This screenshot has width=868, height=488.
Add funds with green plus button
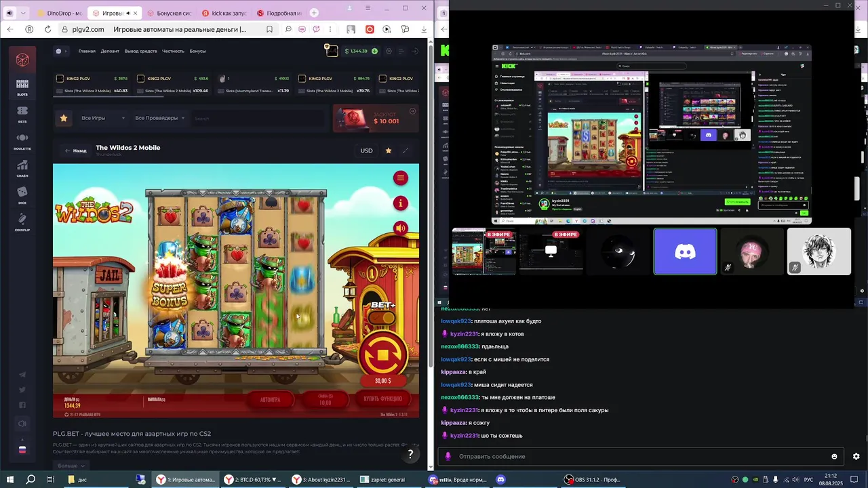[x=374, y=51]
